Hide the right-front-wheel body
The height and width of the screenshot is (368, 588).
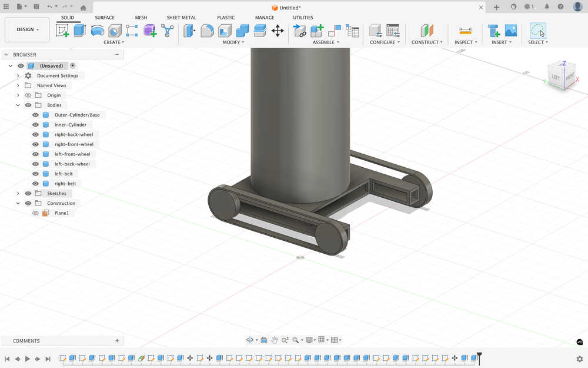pos(35,144)
